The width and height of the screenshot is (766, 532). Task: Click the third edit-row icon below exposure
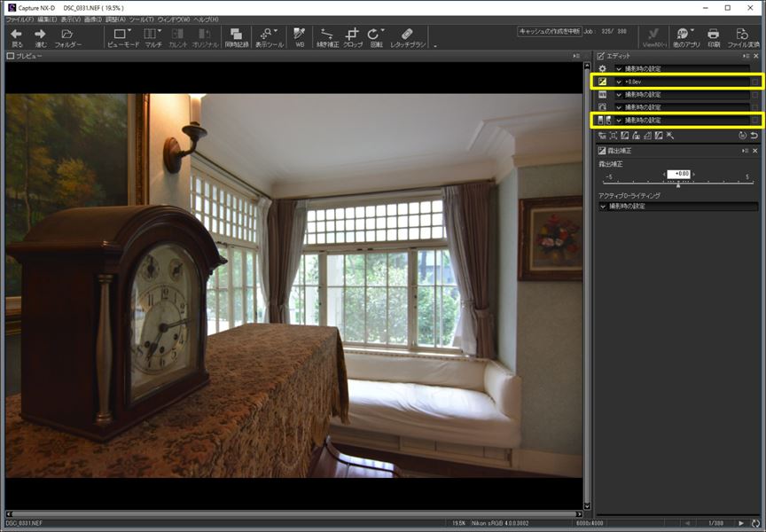click(x=602, y=94)
